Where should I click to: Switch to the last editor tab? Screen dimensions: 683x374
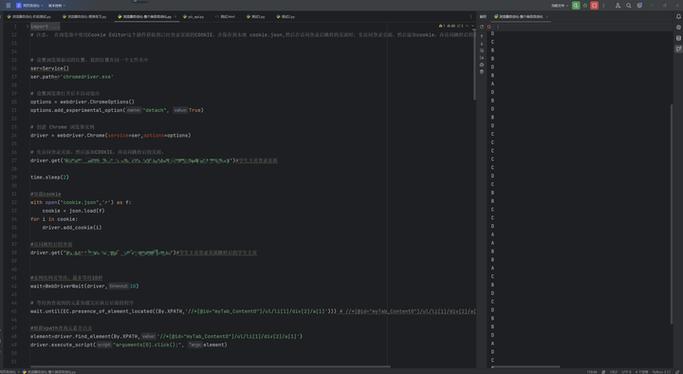(x=285, y=17)
